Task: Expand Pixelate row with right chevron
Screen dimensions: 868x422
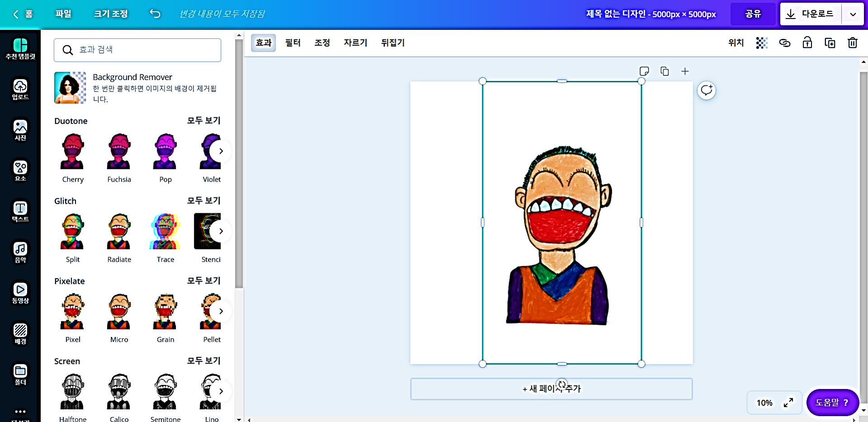Action: (x=221, y=311)
